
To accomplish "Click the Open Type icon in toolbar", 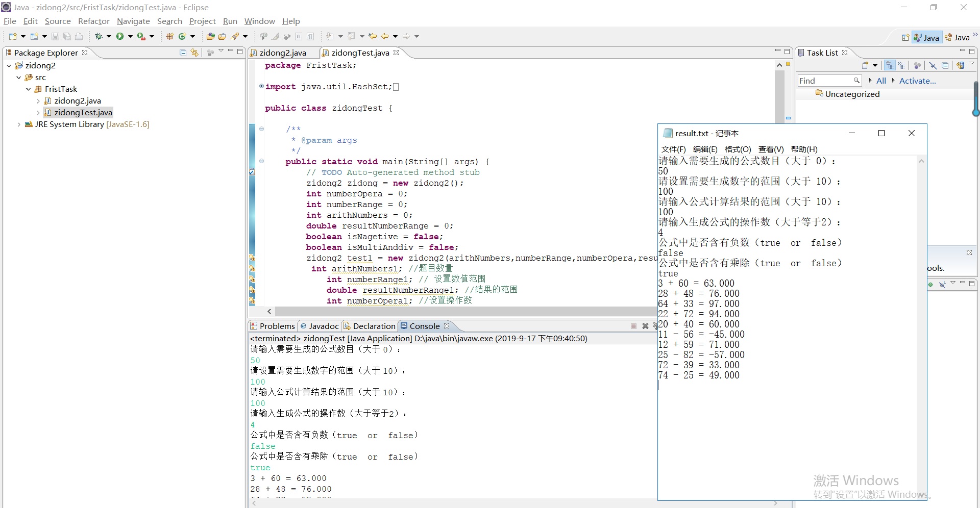I will pos(210,36).
